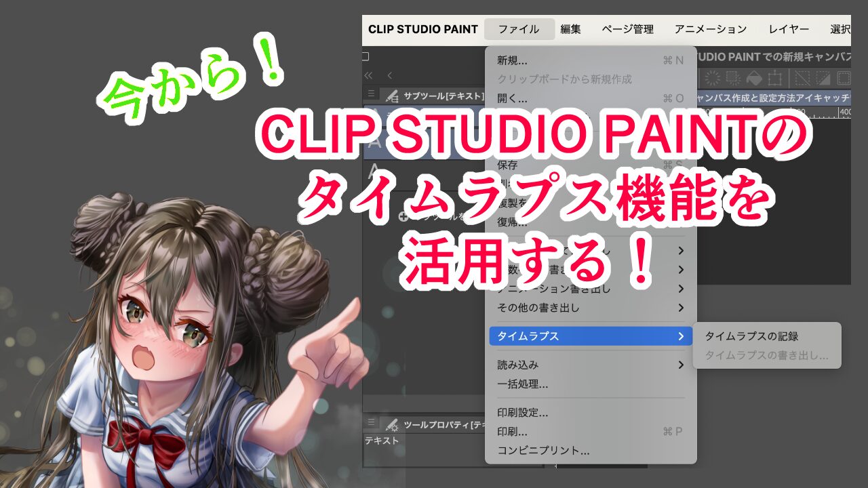Click the ファイル menu in the menu bar
This screenshot has width=868, height=488.
(519, 29)
